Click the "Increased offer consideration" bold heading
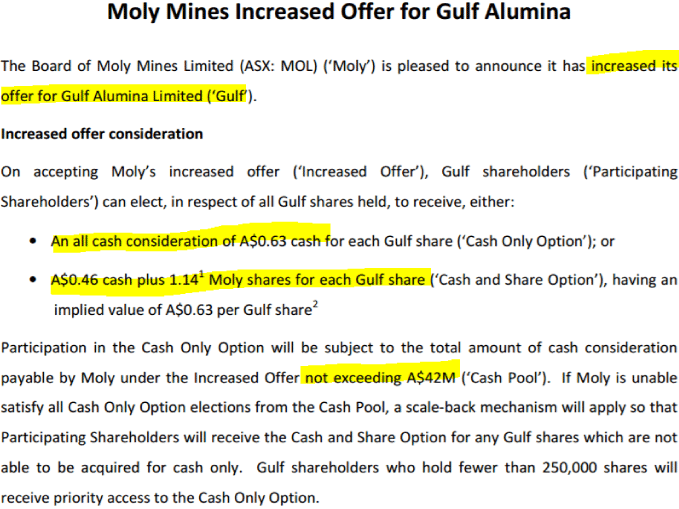This screenshot has width=679, height=509. pos(102,134)
